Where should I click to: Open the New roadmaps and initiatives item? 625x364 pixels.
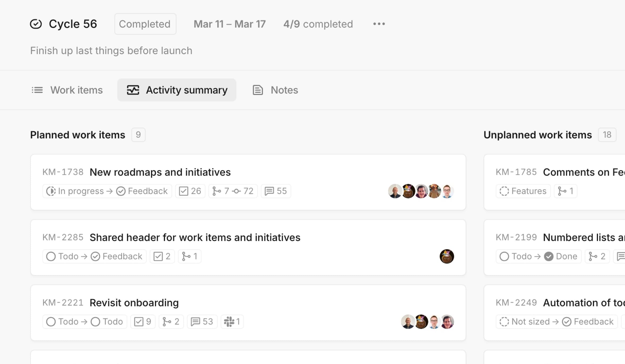tap(160, 172)
